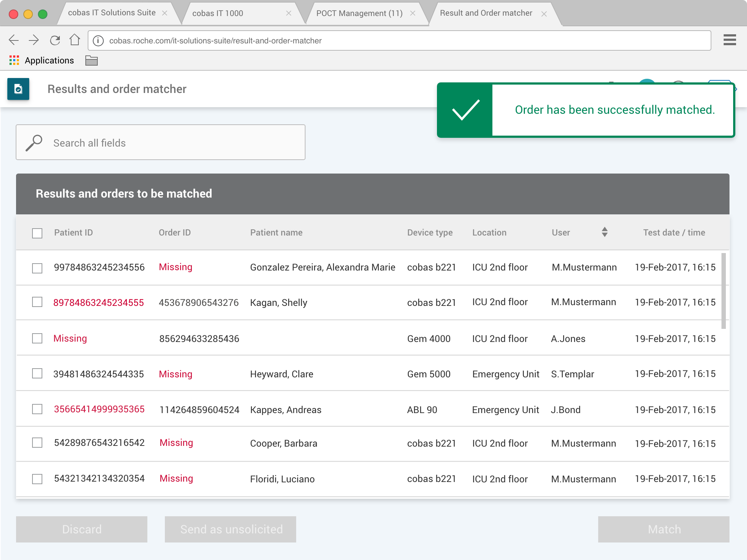
Task: Click the site info icon in address bar
Action: [x=98, y=41]
